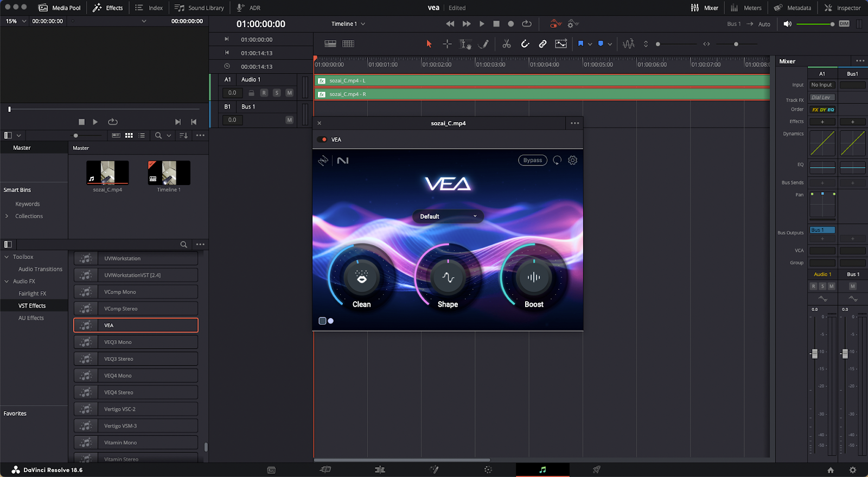Click the Clean knob in VEA
The image size is (868, 477).
[361, 278]
